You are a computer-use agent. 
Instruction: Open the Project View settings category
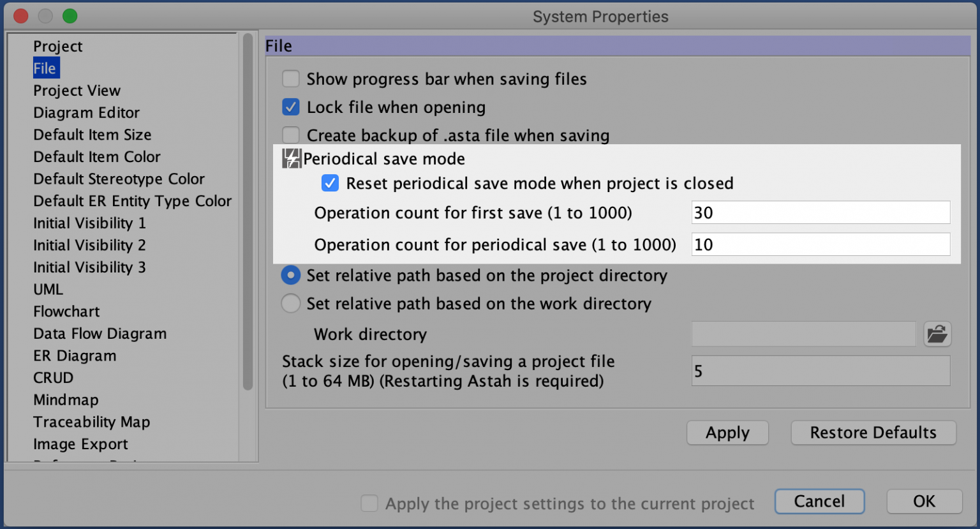click(x=77, y=91)
